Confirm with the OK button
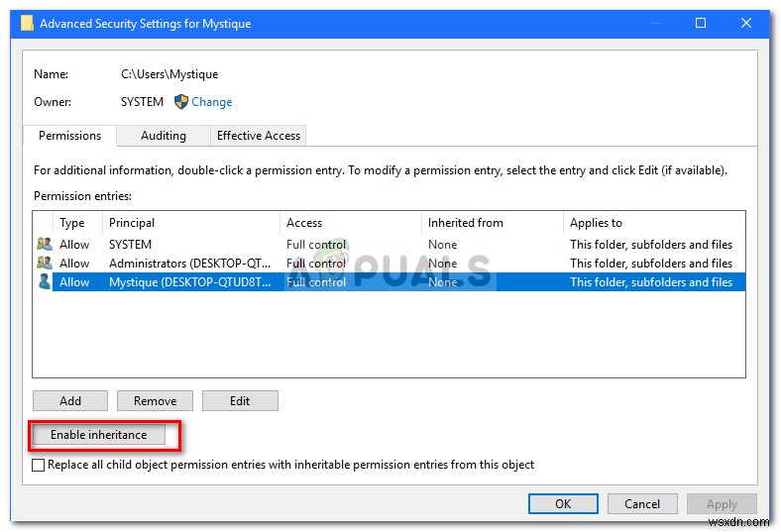 563,504
